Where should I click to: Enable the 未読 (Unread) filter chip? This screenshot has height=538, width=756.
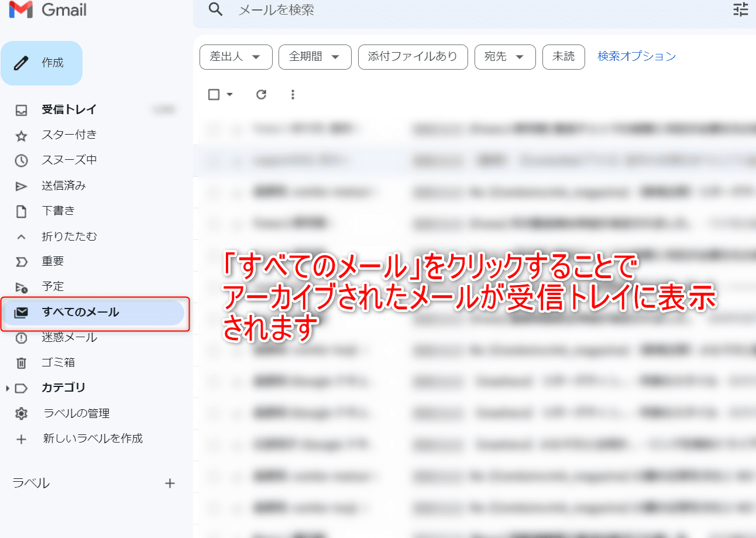[563, 57]
